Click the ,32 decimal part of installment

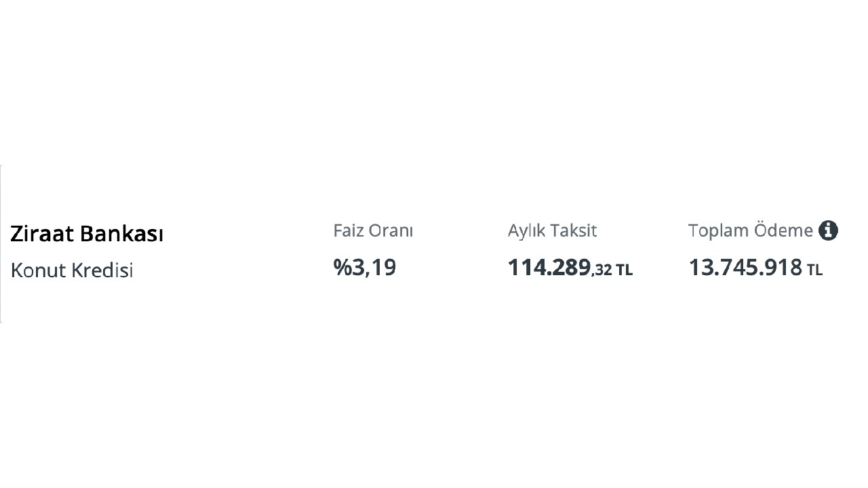pyautogui.click(x=601, y=270)
